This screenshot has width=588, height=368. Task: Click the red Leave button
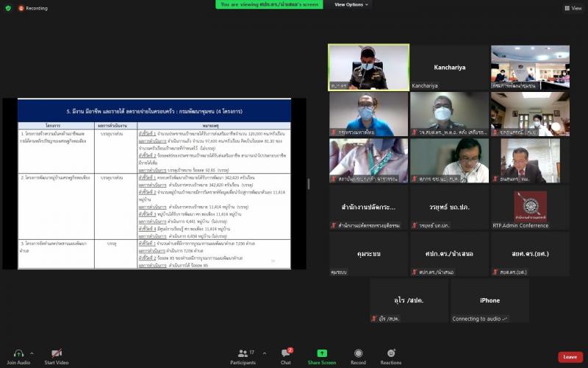[570, 357]
